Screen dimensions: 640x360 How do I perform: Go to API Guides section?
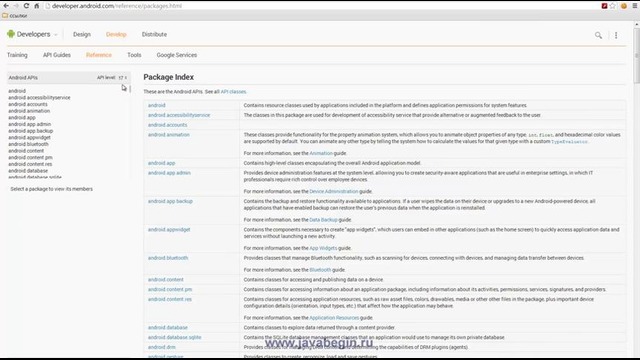[57, 55]
